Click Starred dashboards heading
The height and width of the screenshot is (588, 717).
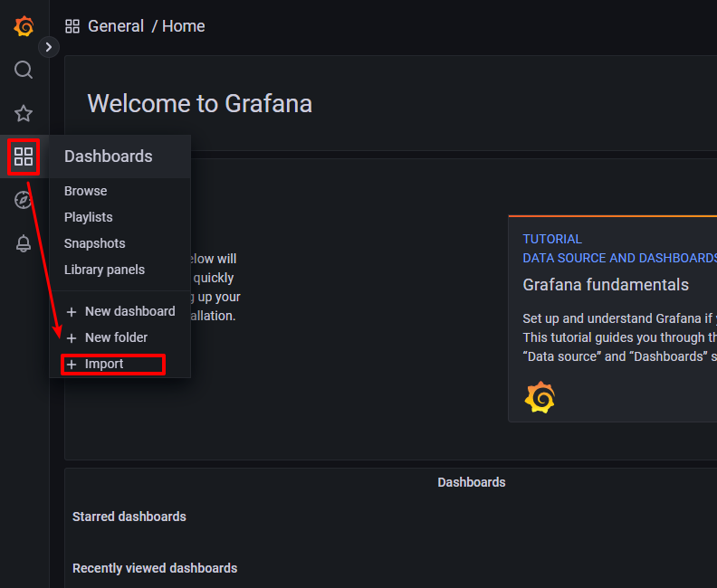tap(129, 517)
